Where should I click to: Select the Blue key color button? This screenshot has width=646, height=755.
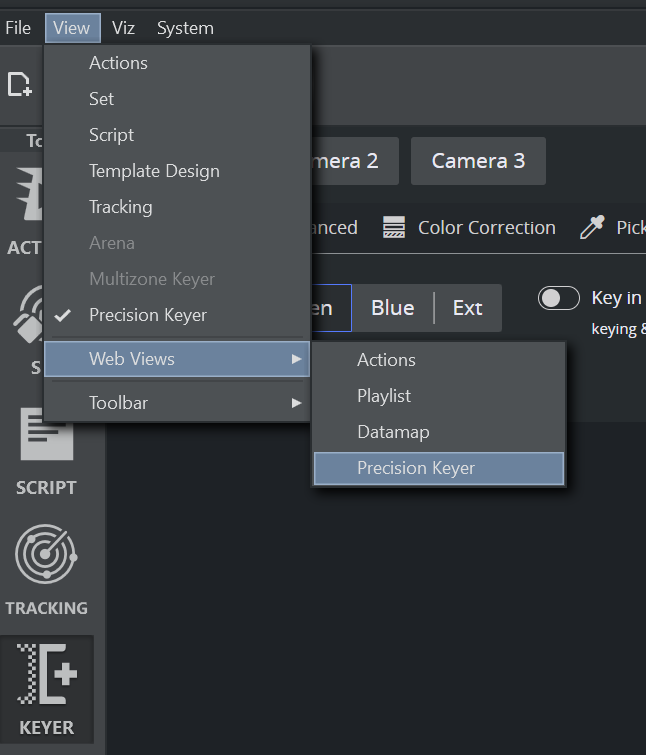point(392,308)
